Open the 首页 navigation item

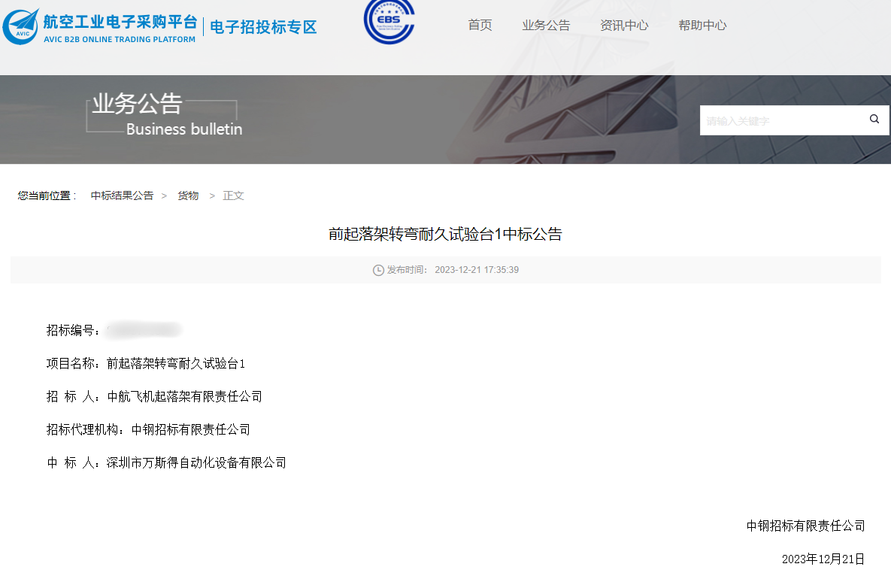coord(480,25)
